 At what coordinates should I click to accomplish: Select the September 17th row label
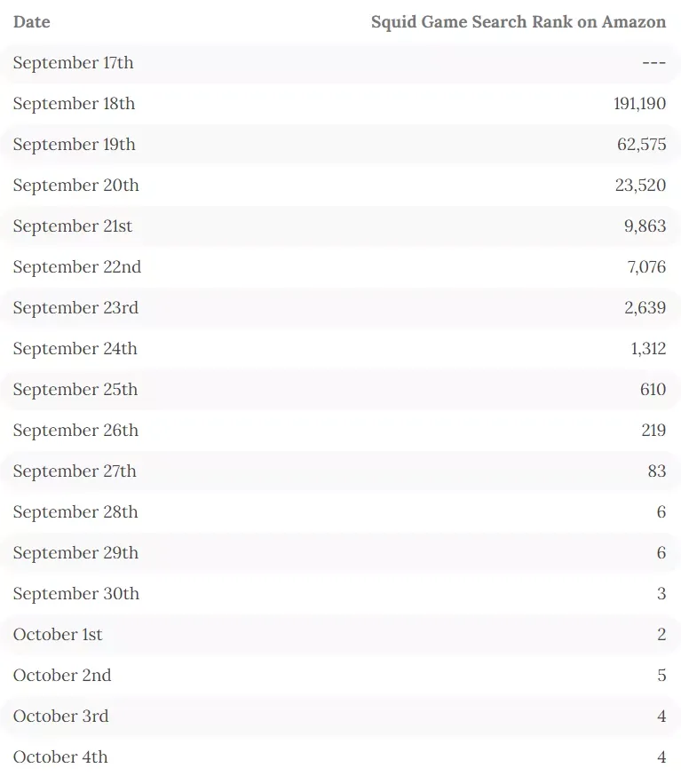coord(73,63)
